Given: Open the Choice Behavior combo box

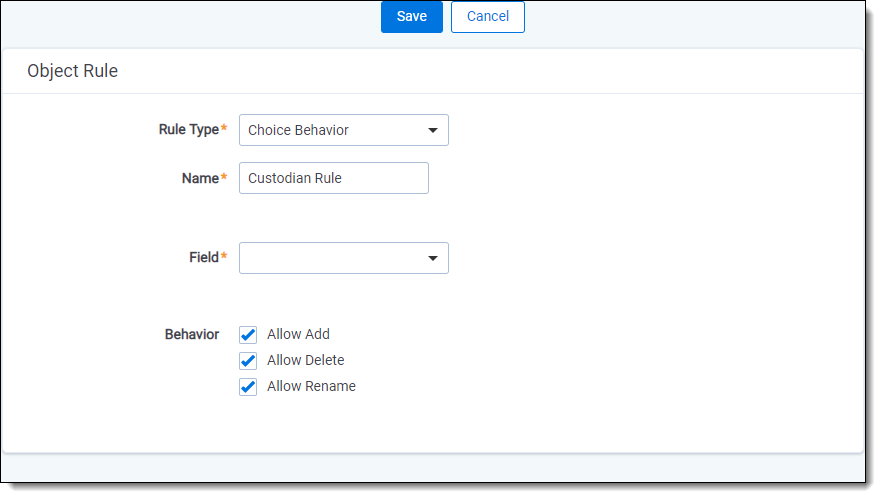Looking at the screenshot, I should point(343,130).
